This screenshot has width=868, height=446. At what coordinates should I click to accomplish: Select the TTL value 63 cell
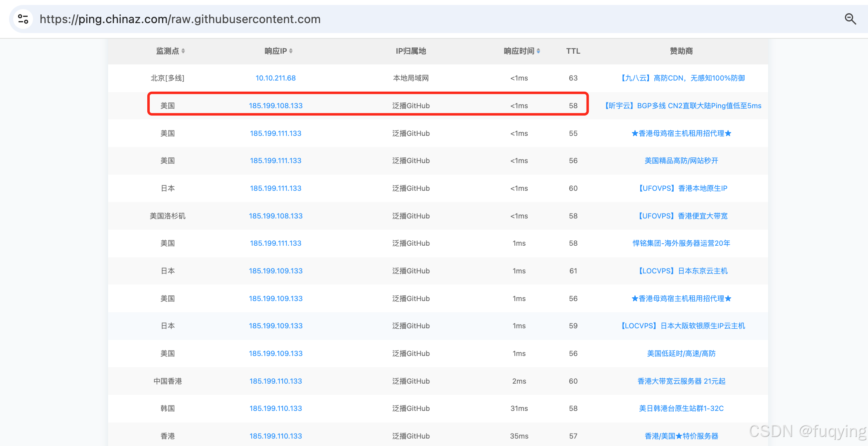point(573,78)
